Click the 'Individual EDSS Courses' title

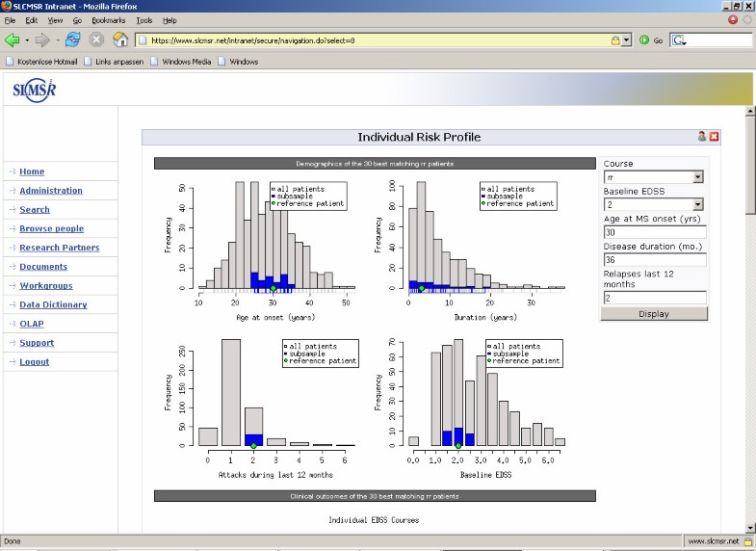coord(374,520)
